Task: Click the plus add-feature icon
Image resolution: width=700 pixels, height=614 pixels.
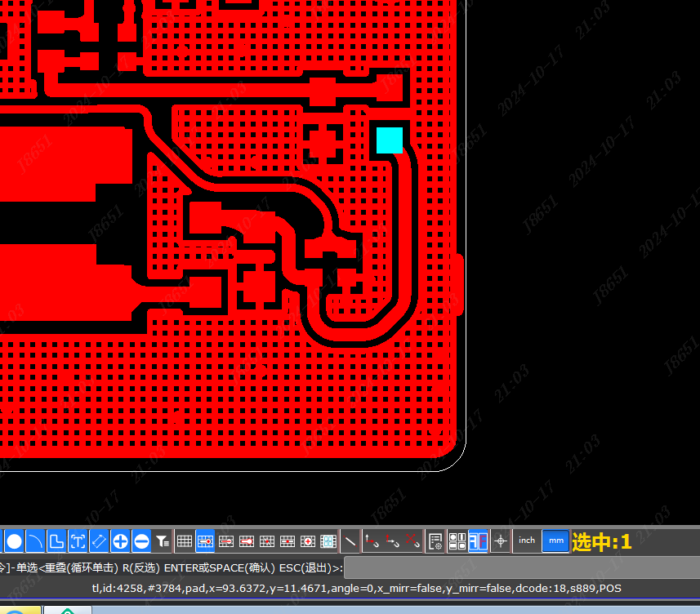Action: [120, 541]
